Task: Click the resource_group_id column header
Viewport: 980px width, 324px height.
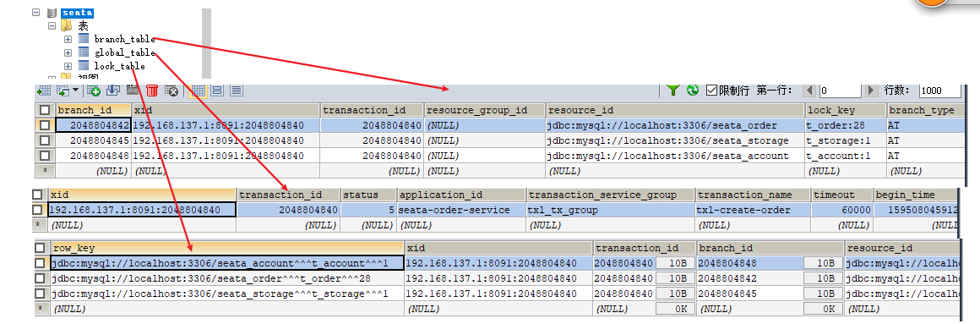Action: tap(484, 110)
